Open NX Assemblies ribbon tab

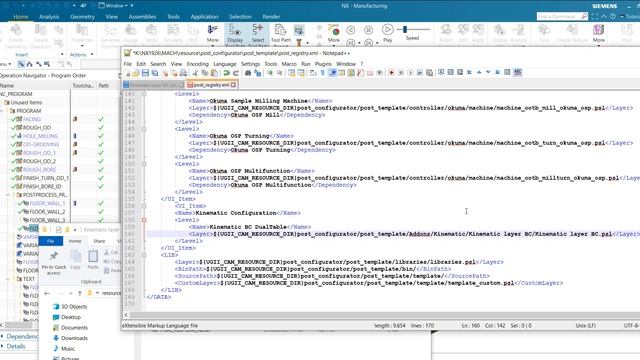tap(142, 17)
